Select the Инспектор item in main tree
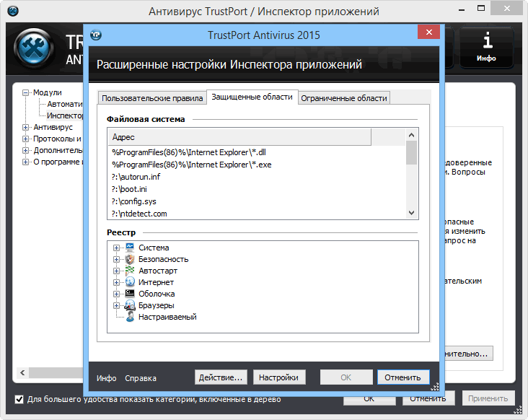 [x=65, y=115]
